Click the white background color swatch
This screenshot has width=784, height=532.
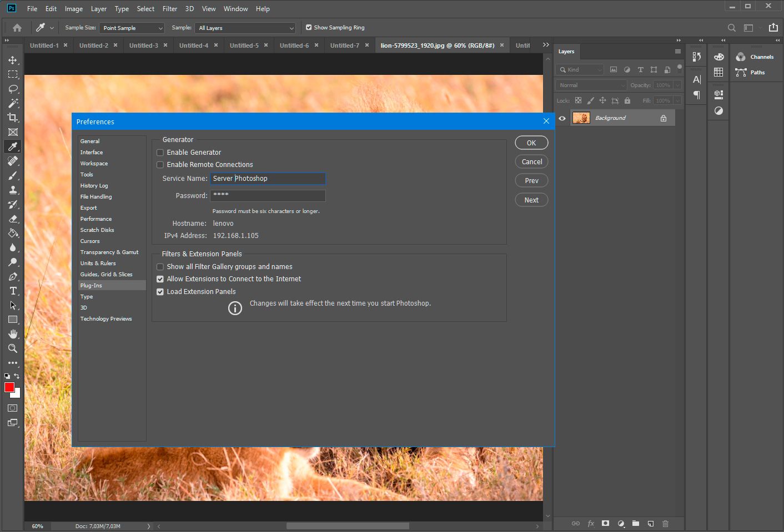(x=17, y=394)
